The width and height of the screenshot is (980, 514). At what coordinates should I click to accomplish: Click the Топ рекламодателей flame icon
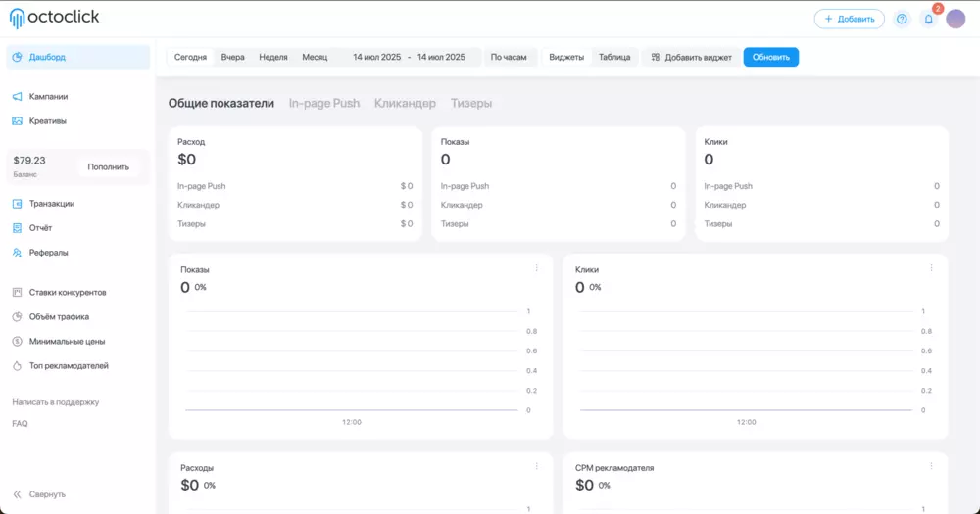point(17,366)
